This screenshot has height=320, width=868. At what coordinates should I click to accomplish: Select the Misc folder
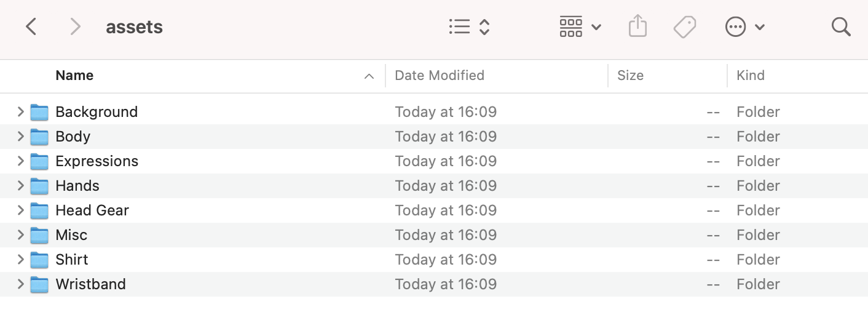click(434, 235)
